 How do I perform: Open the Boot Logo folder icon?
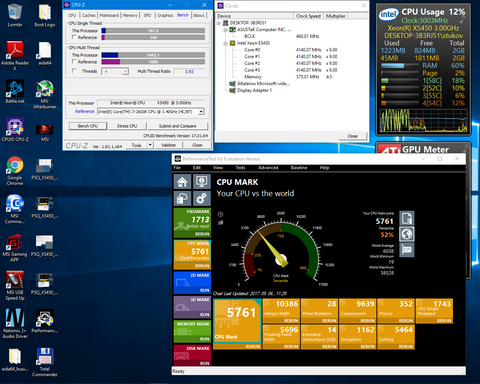[45, 15]
